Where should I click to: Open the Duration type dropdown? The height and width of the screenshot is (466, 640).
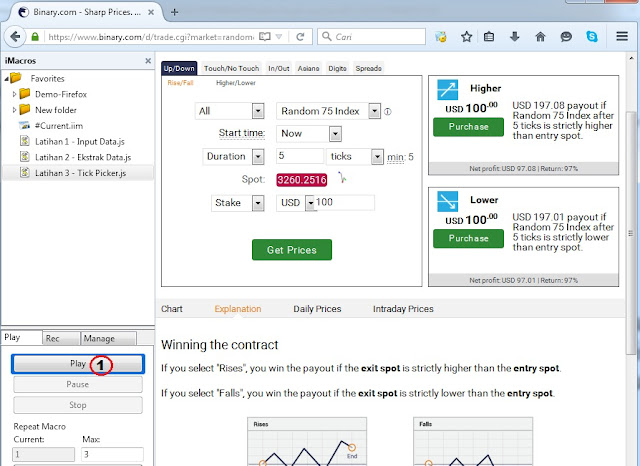pyautogui.click(x=233, y=156)
